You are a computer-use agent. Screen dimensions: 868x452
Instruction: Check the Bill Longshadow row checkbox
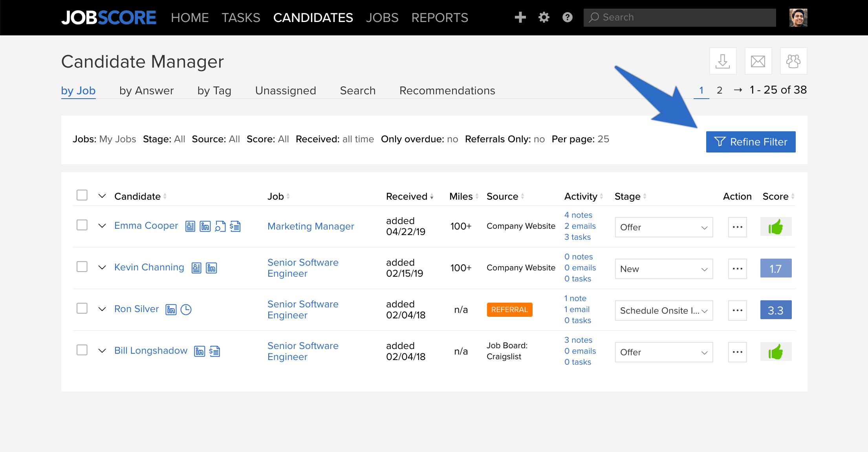82,350
